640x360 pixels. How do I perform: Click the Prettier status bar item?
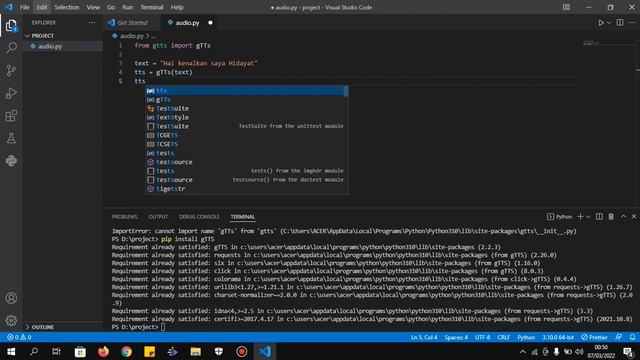pos(595,337)
